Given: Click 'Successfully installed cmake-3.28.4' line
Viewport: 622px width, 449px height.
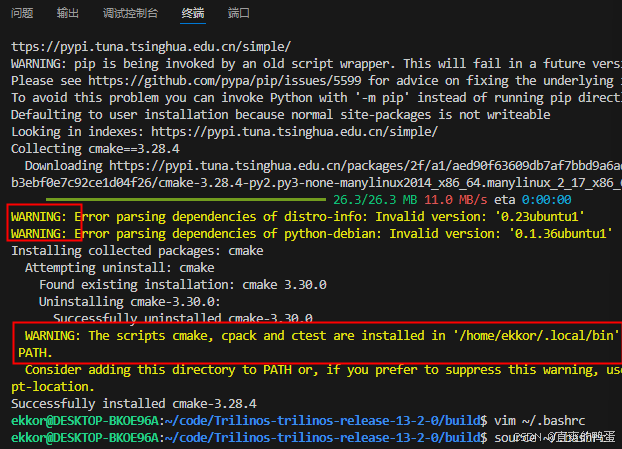Looking at the screenshot, I should point(134,404).
